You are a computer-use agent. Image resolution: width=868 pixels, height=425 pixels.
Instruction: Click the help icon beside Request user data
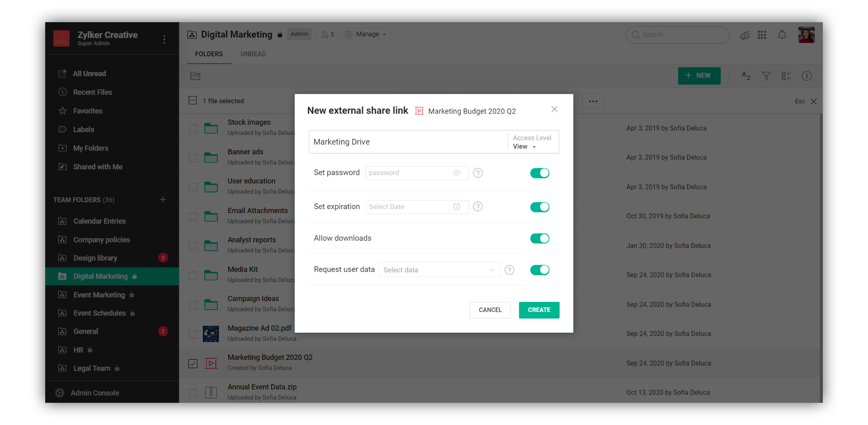tap(509, 270)
